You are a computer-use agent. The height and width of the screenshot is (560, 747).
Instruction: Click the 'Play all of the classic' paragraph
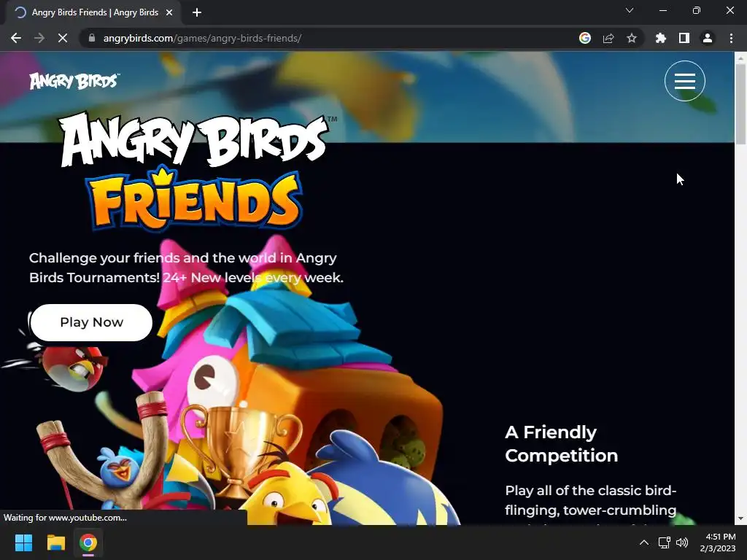tap(591, 505)
